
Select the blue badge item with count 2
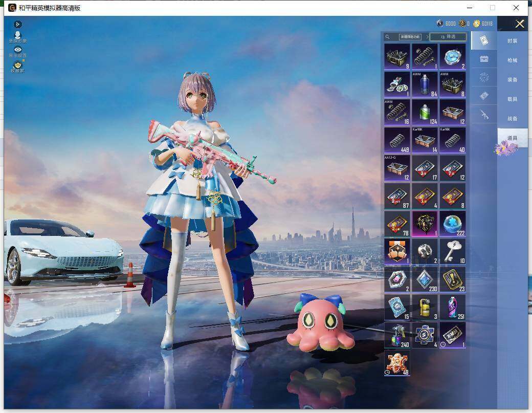(x=453, y=56)
